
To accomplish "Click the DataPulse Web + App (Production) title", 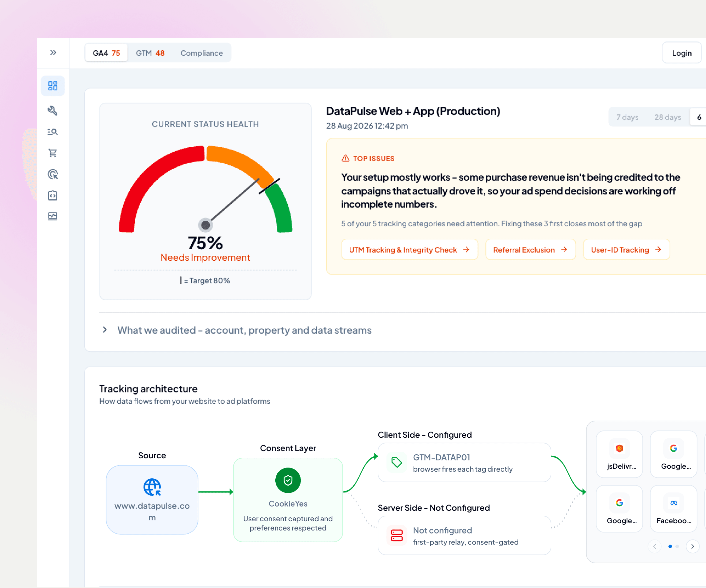I will [413, 111].
